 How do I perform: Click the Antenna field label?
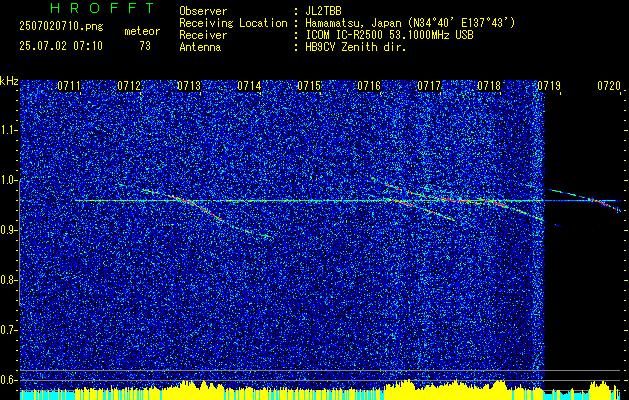click(200, 47)
